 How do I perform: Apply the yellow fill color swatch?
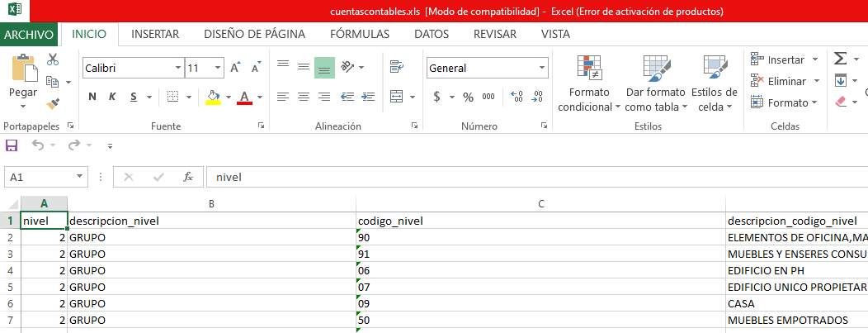pos(213,98)
